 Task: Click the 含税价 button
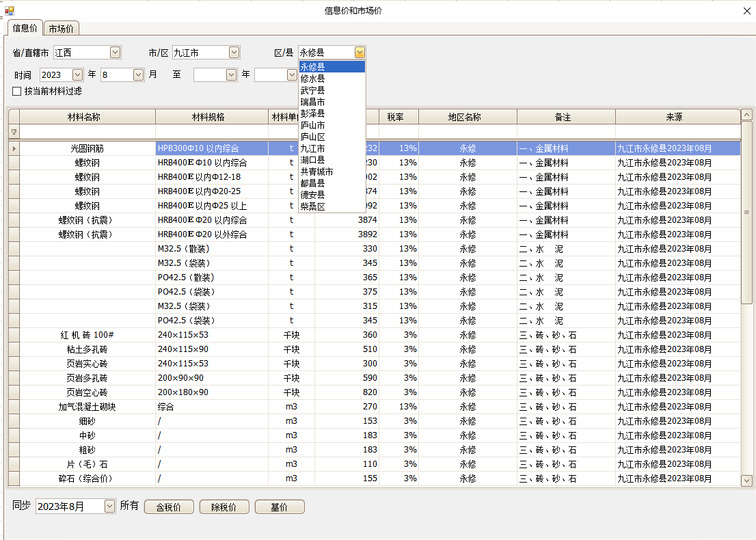point(169,507)
